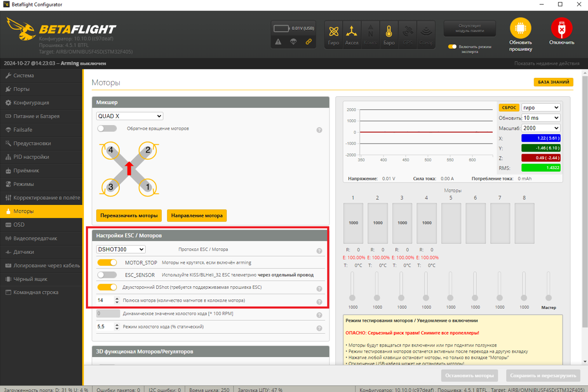Open the graph refresh rate 10 ms dropdown

click(541, 118)
